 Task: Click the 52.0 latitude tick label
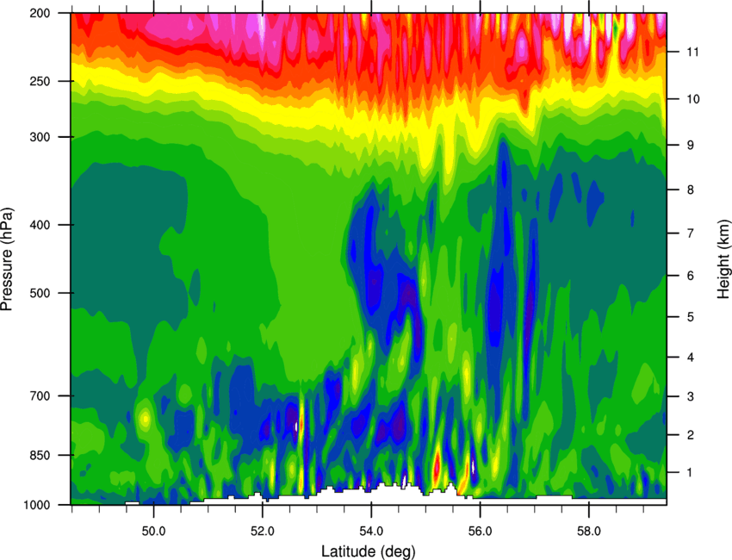263,532
